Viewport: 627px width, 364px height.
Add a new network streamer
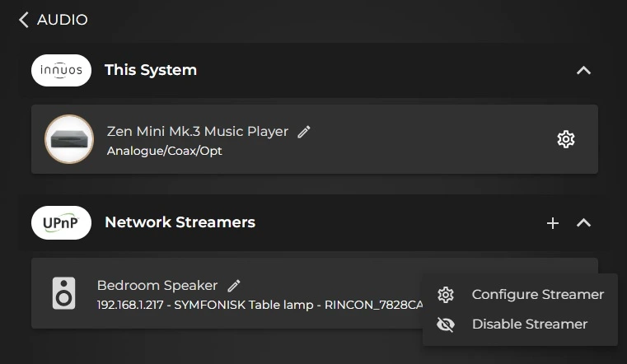[x=553, y=223]
